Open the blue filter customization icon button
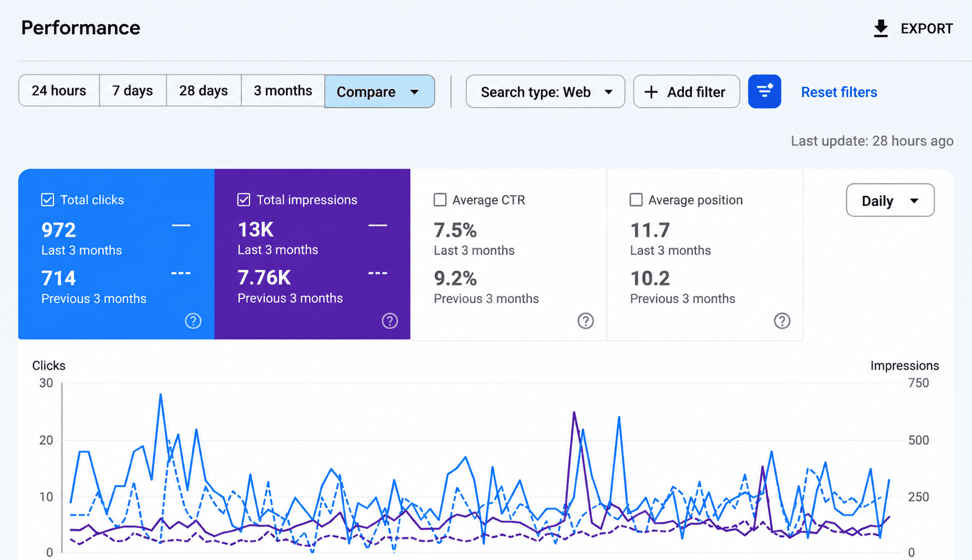The height and width of the screenshot is (560, 972). [764, 91]
